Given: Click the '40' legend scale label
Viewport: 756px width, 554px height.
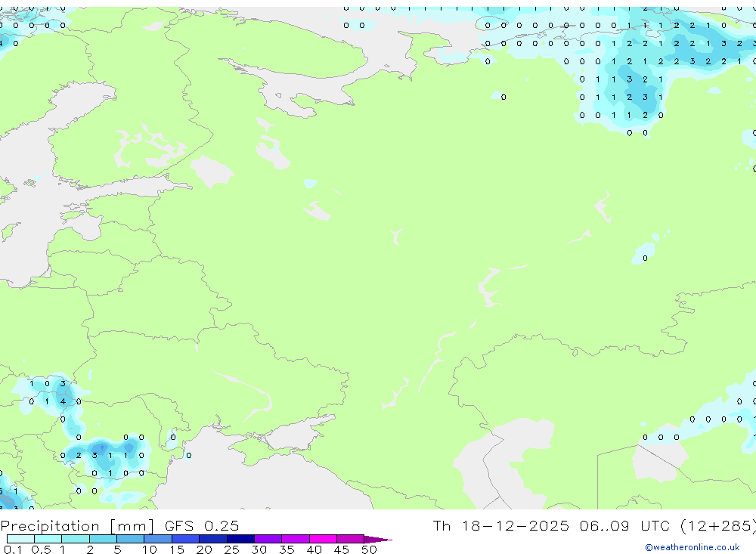Looking at the screenshot, I should coord(314,549).
